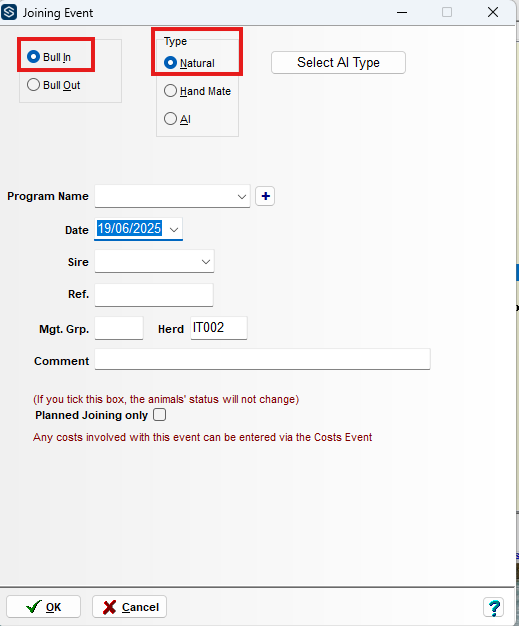Screen dimensions: 519x626
Task: Click into the Ref. text field
Action: (x=154, y=295)
